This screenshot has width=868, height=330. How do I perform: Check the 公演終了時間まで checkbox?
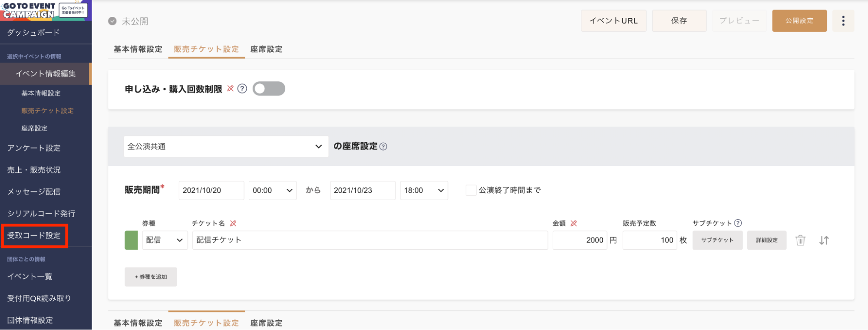click(x=471, y=190)
